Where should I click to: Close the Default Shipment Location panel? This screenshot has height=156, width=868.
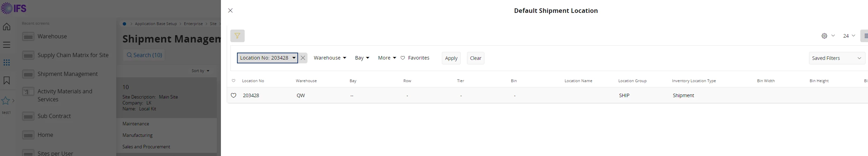tap(230, 11)
